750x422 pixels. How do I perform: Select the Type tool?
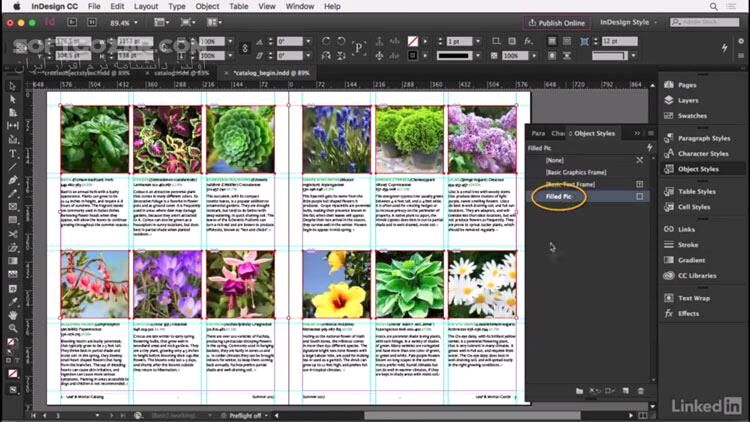click(12, 153)
